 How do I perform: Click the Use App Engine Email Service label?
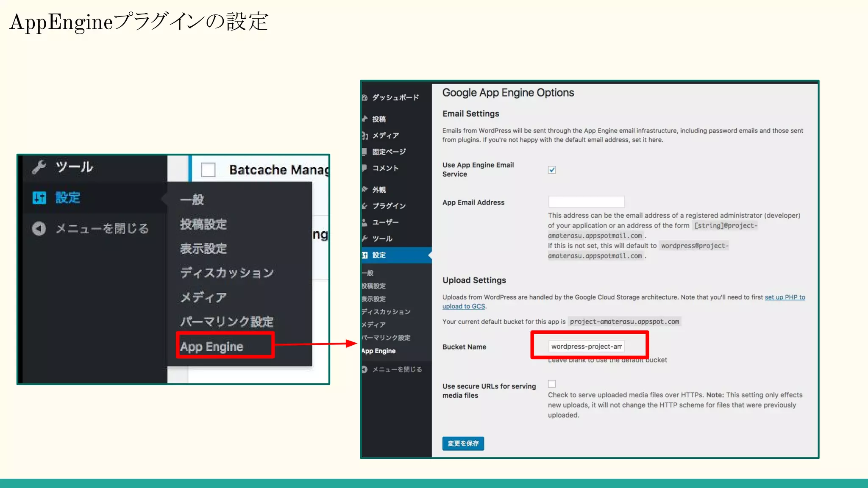[478, 169]
